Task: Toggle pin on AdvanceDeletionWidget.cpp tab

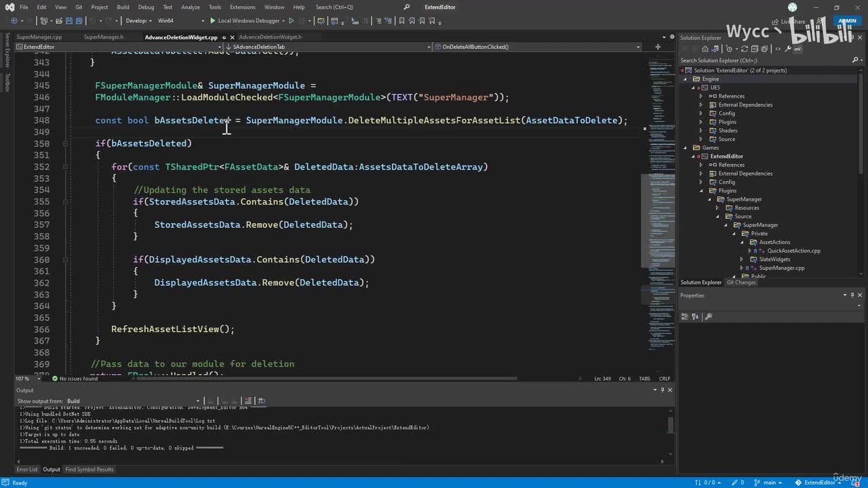Action: (224, 37)
